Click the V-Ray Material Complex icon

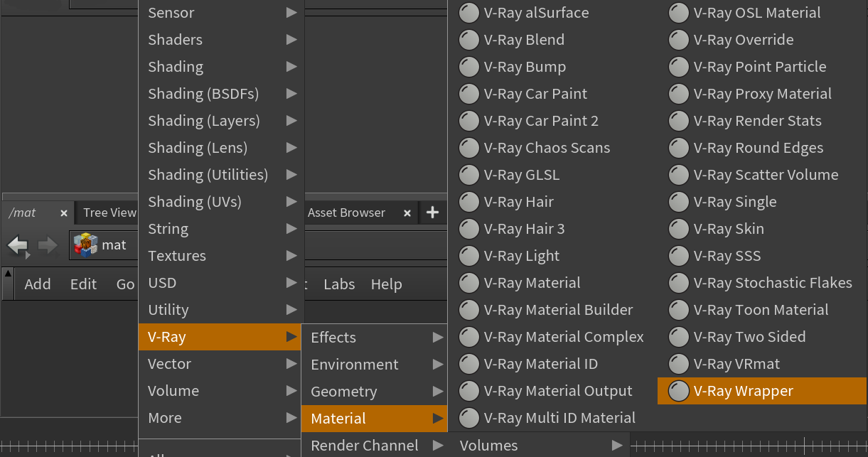pos(468,337)
